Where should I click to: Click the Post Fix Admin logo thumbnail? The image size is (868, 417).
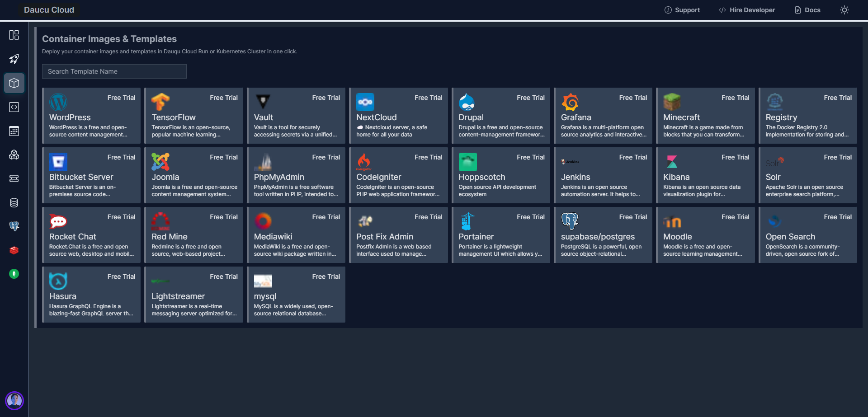(365, 221)
